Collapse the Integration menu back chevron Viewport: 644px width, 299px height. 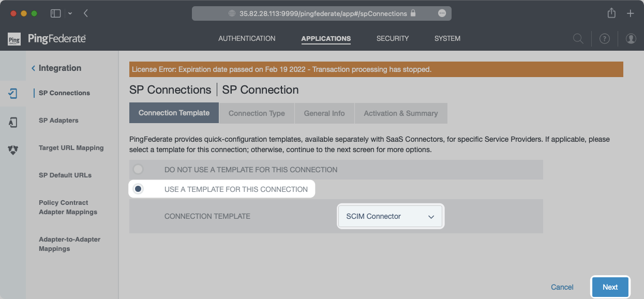34,68
